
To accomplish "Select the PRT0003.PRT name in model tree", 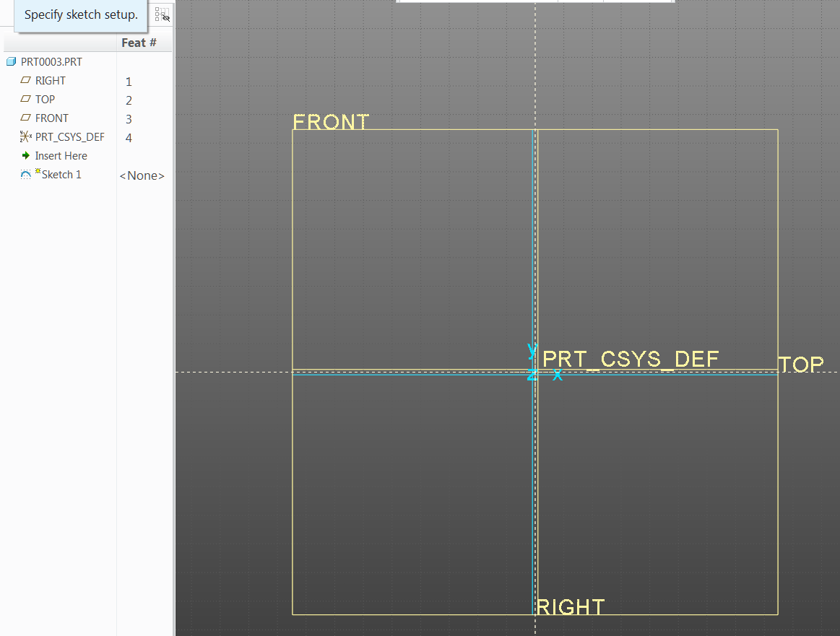I will coord(51,61).
